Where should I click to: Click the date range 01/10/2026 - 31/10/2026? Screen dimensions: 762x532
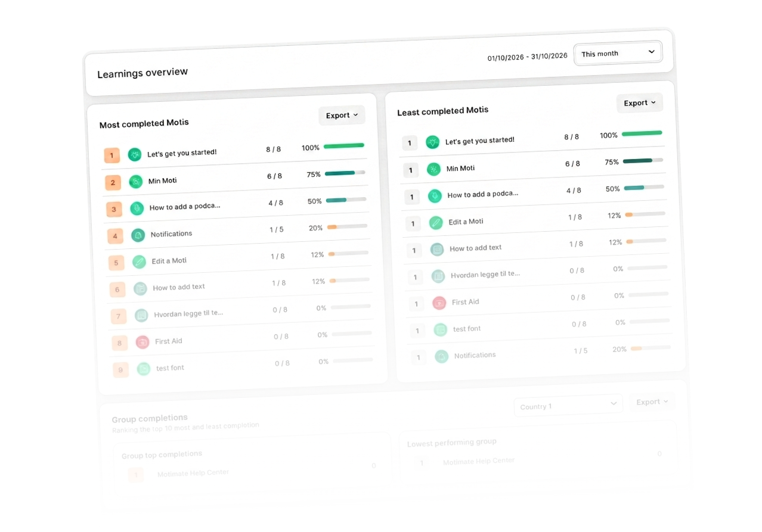[x=528, y=57]
